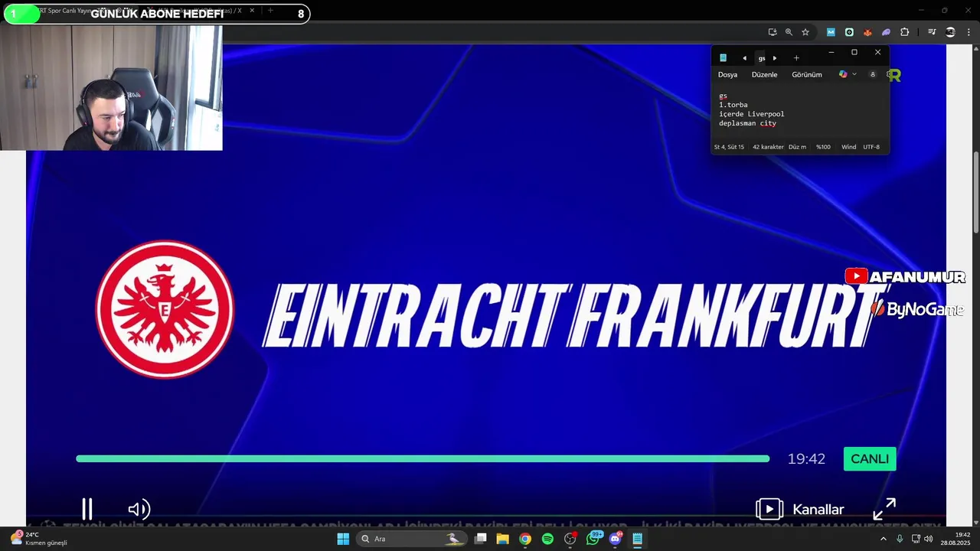The height and width of the screenshot is (551, 980).
Task: Open the Chrome media controls icon
Action: pos(932,32)
